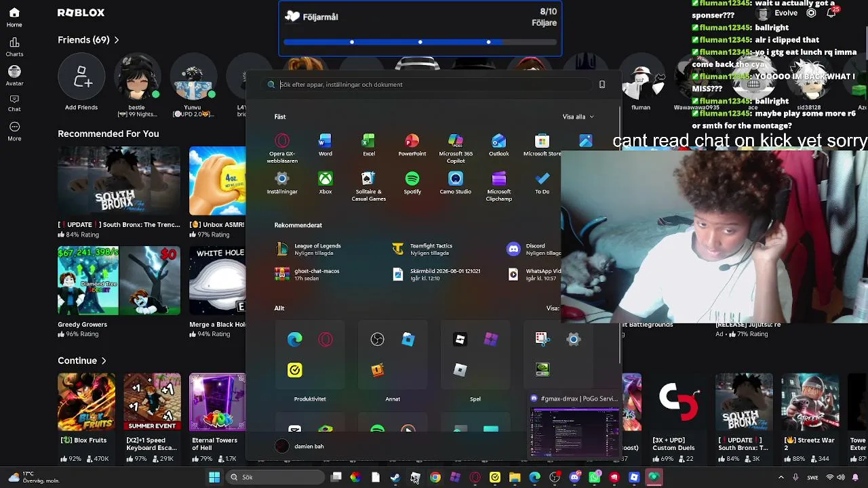
Task: Click the Windows Start button
Action: (x=214, y=477)
